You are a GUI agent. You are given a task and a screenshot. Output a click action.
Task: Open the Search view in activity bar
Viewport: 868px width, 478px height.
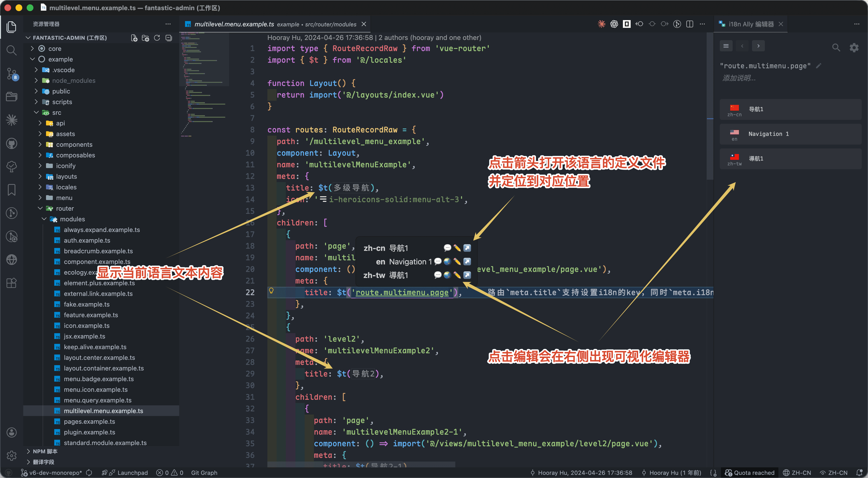(11, 50)
